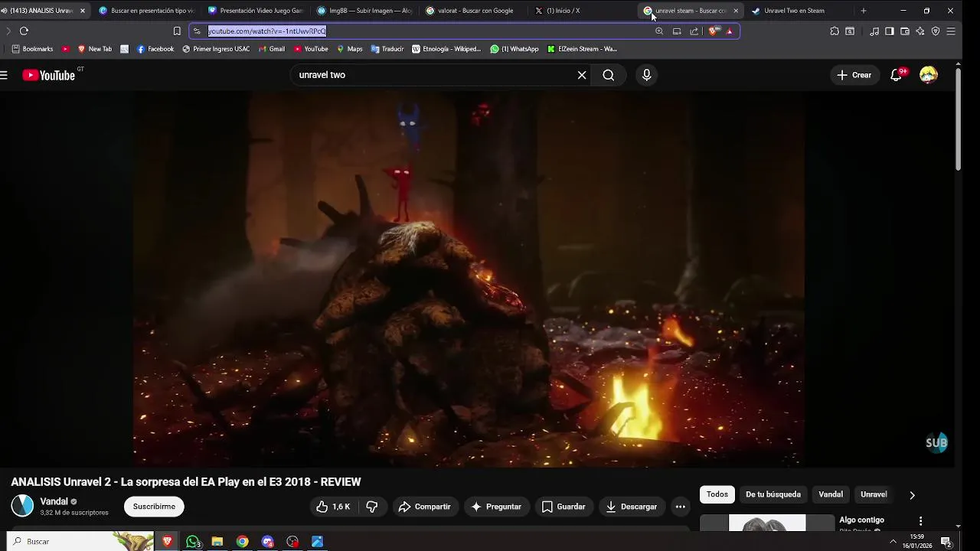Open the zoom magnifier in address bar
Image resolution: width=980 pixels, height=551 pixels.
659,31
